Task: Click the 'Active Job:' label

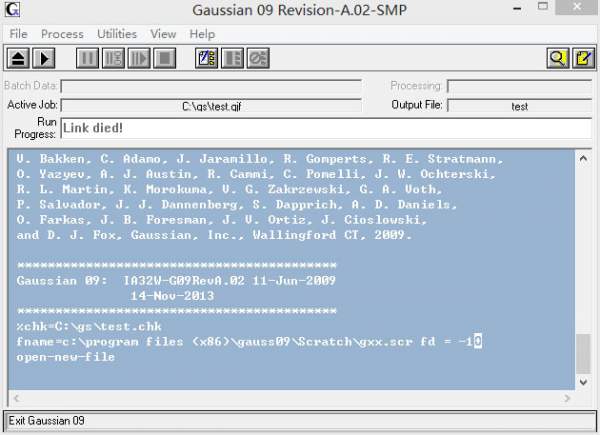Action: click(x=33, y=105)
